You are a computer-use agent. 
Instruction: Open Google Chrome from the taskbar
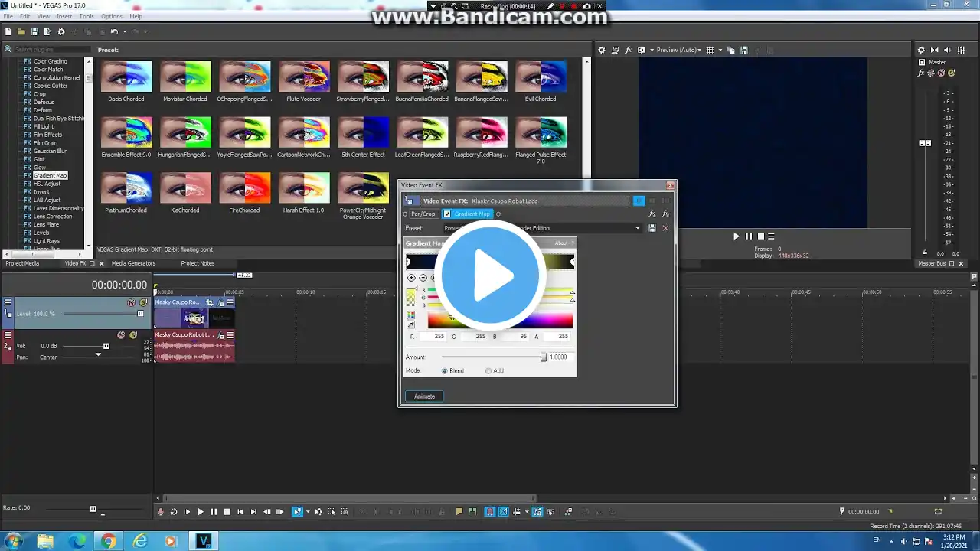pyautogui.click(x=108, y=541)
